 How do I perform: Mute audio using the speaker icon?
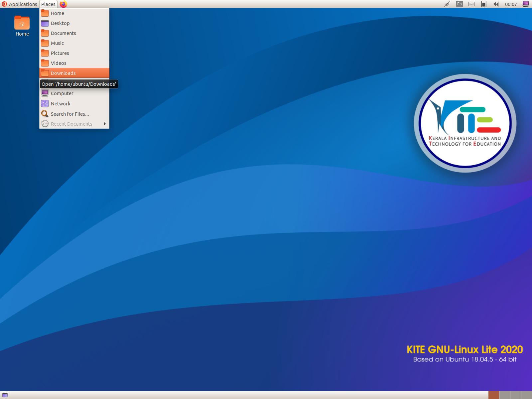tap(495, 4)
